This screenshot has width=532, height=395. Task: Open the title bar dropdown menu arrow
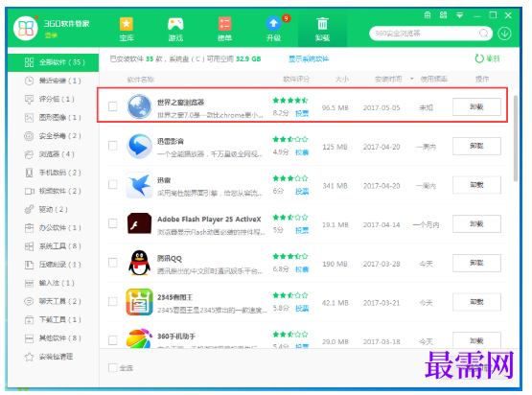[x=460, y=15]
